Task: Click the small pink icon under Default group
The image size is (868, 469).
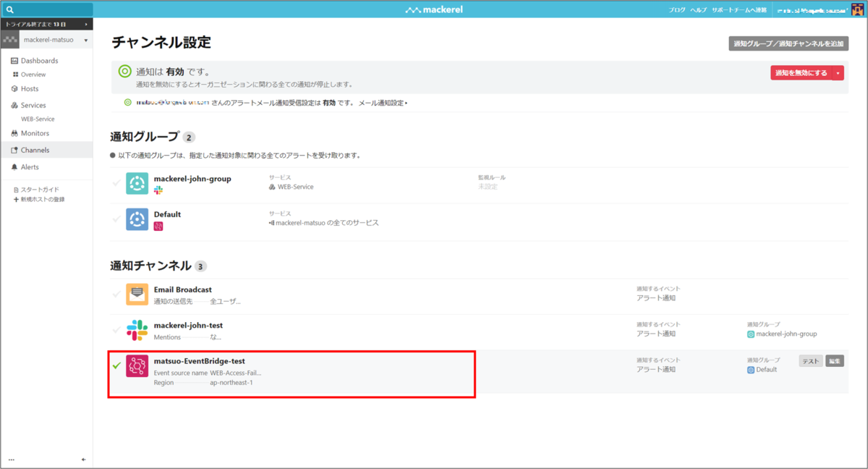Action: pos(158,227)
